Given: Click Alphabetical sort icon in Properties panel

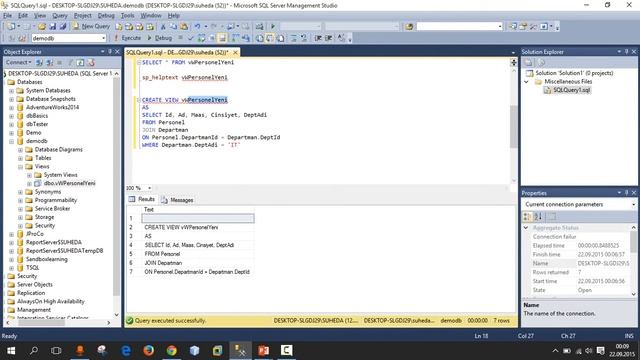Looking at the screenshot, I should click(538, 216).
